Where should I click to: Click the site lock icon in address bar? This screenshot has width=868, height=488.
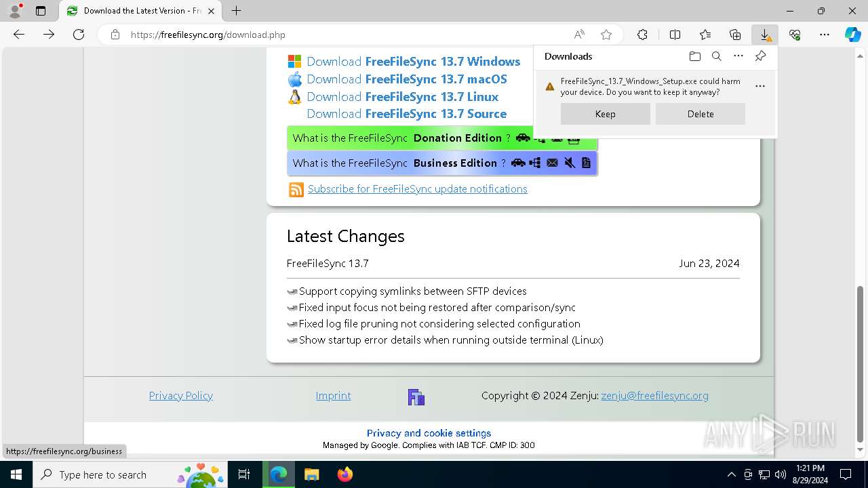tap(115, 35)
